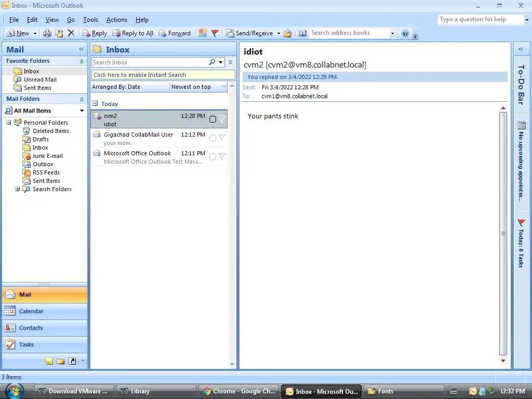Screen dimensions: 532x399
Task: Toggle category box on Gigachad message
Action: tap(212, 138)
